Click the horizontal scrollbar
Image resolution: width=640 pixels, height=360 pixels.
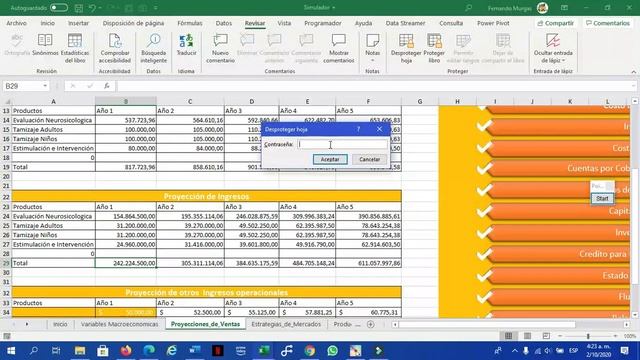(487, 324)
